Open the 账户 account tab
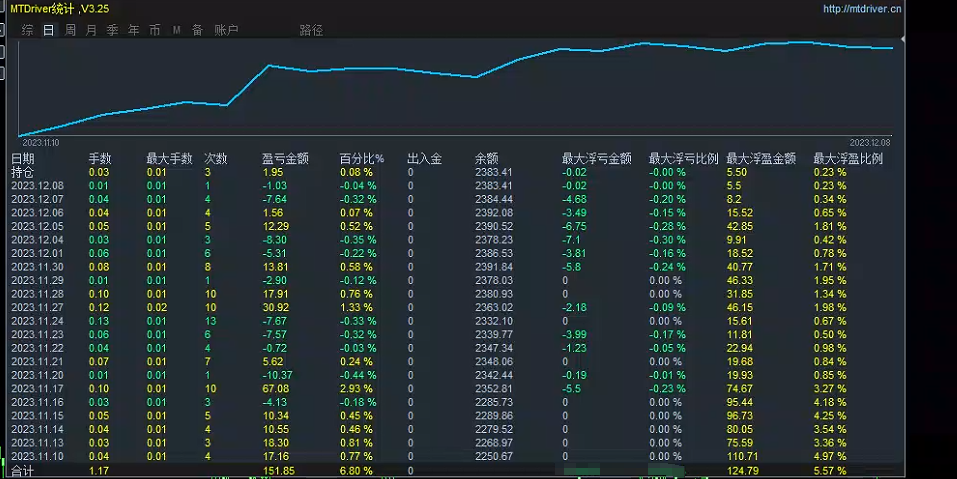This screenshot has height=479, width=957. point(226,30)
